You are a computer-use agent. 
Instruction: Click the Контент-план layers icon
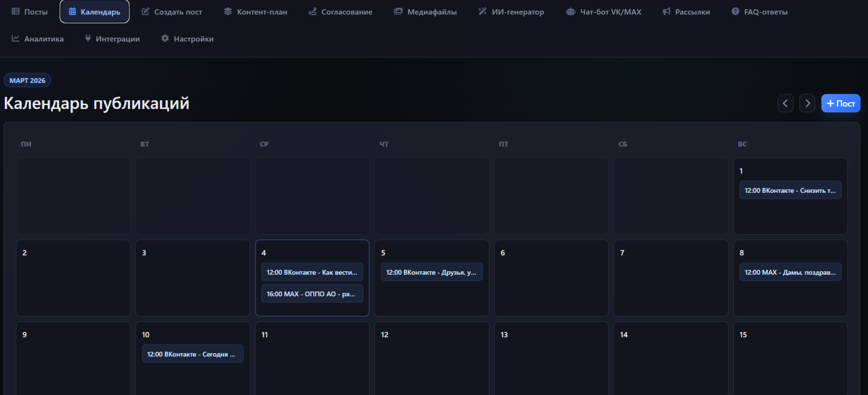coord(228,11)
